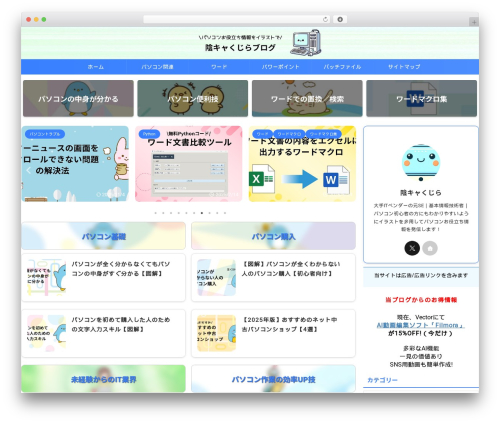Select パワーポイント in the navigation bar

[x=280, y=67]
